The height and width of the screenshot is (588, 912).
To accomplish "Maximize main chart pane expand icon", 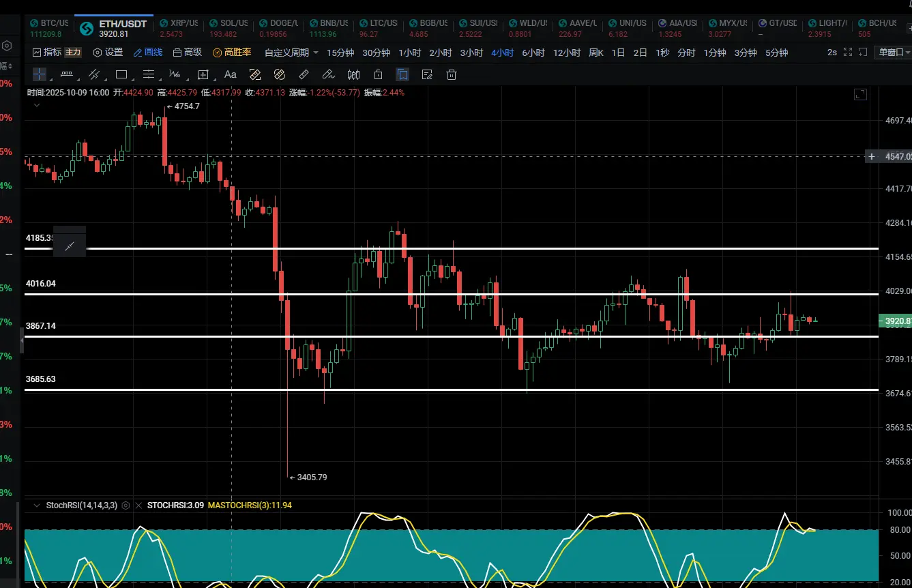I will 860,95.
